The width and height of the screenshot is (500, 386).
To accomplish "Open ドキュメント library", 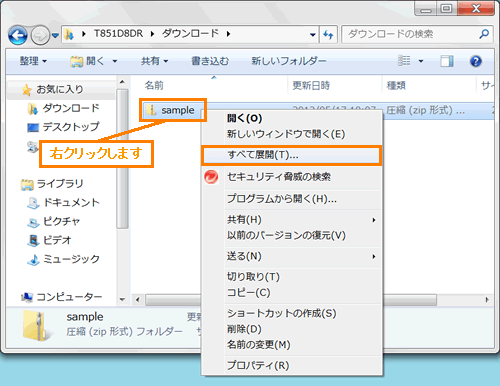I will click(x=71, y=203).
